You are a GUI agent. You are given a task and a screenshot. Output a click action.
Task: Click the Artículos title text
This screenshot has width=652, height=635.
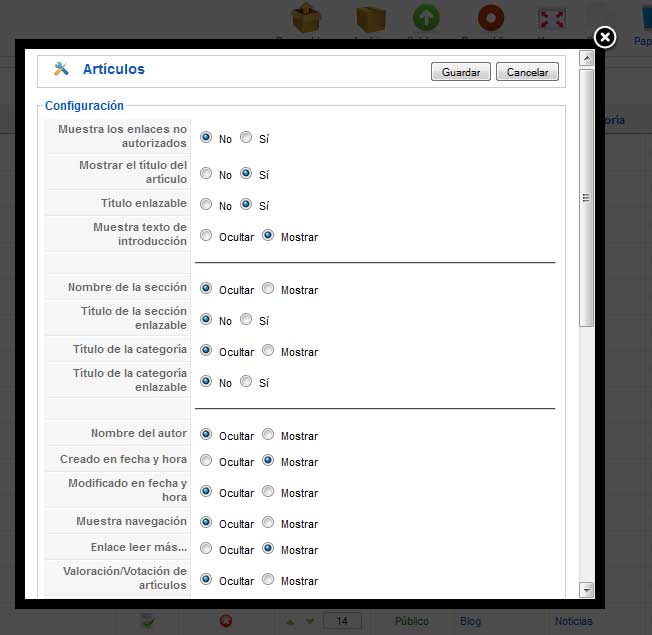[x=114, y=69]
